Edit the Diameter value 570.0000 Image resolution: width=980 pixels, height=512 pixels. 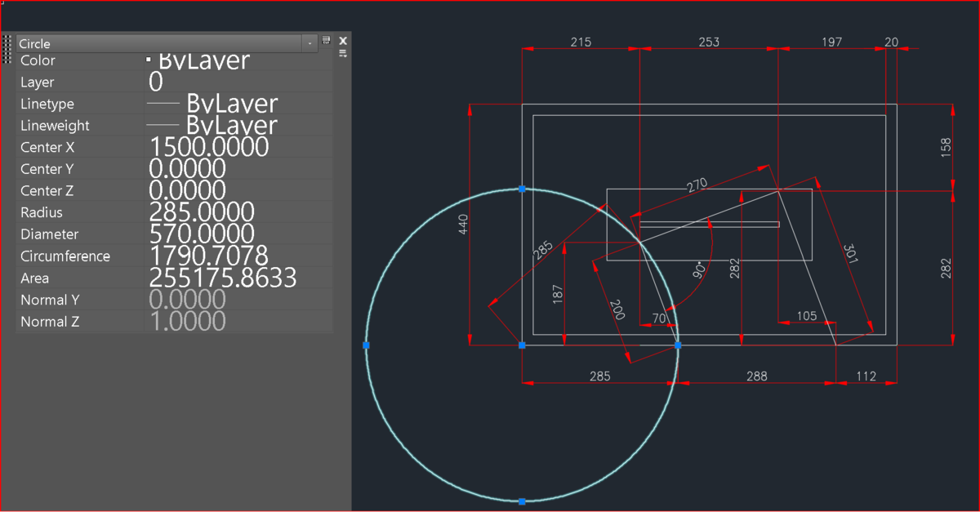[202, 234]
